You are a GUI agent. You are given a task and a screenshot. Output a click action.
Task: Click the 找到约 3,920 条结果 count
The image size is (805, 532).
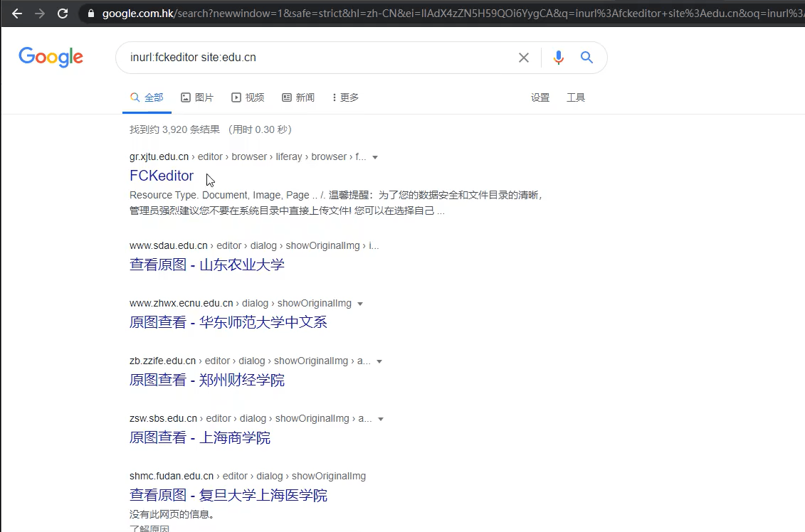click(174, 129)
